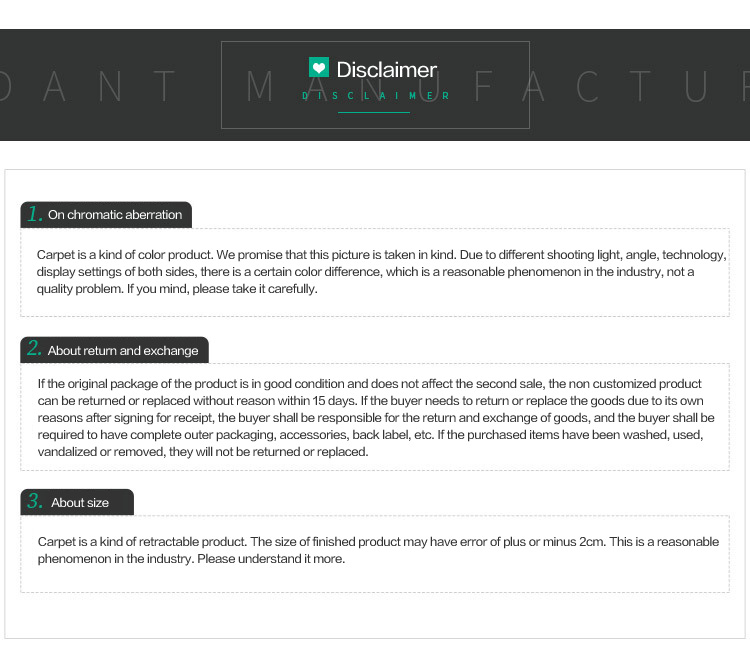Click the green spaced 'DISCLAIMER' subtitle
Image resolution: width=750 pixels, height=655 pixels.
click(x=375, y=96)
